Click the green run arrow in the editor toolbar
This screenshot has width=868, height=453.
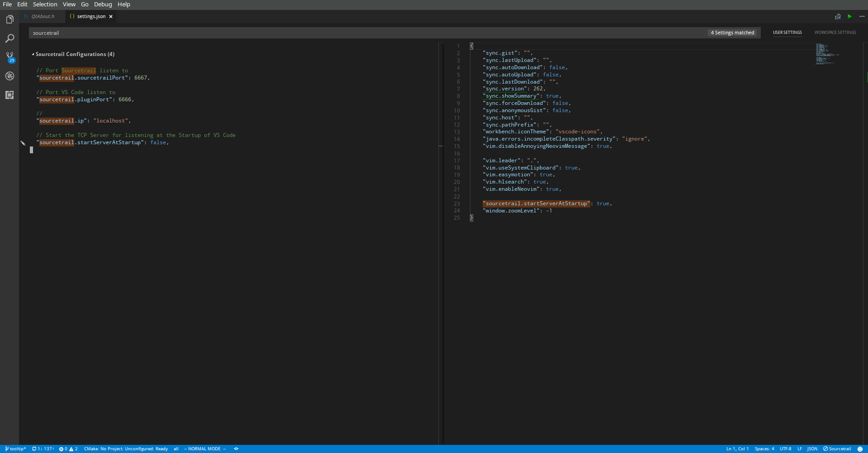pyautogui.click(x=849, y=16)
